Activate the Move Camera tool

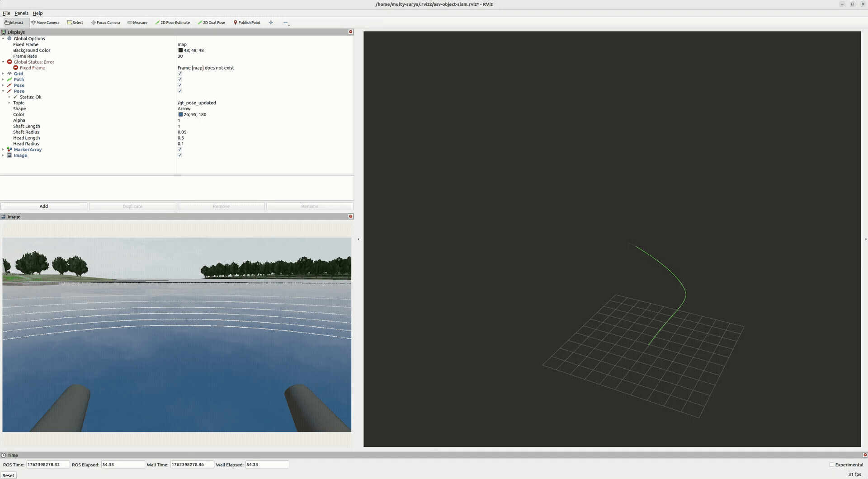(45, 22)
